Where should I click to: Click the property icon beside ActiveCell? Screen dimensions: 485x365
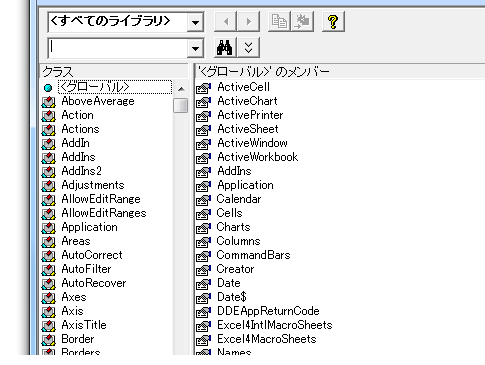[203, 88]
